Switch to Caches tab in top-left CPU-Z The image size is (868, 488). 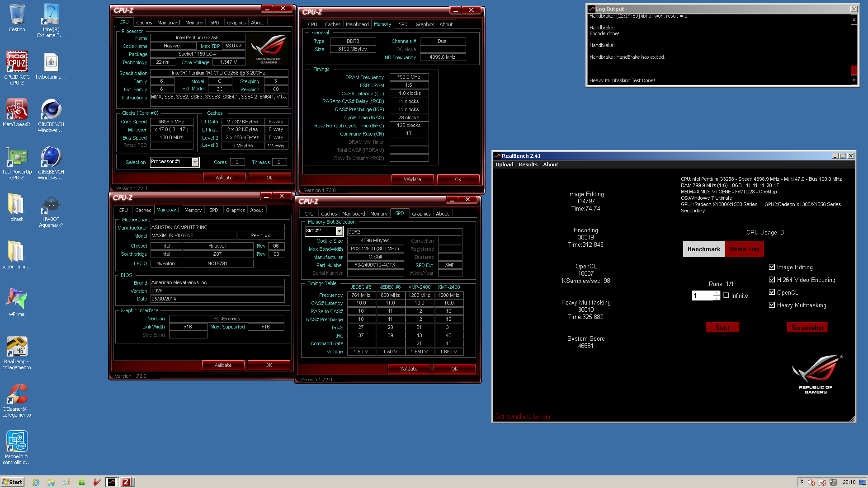(144, 23)
